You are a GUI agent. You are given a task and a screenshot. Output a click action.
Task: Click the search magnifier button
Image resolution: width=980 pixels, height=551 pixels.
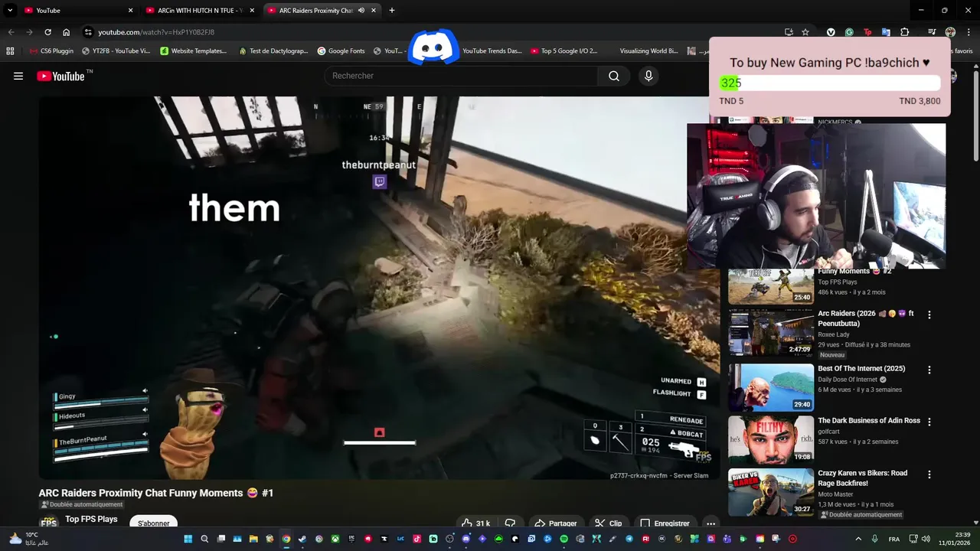click(613, 76)
